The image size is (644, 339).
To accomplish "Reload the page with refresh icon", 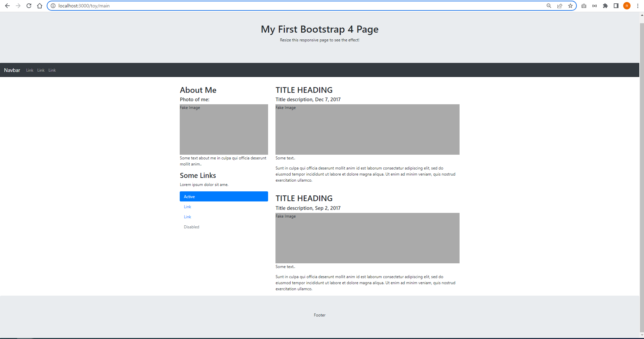I will (29, 6).
